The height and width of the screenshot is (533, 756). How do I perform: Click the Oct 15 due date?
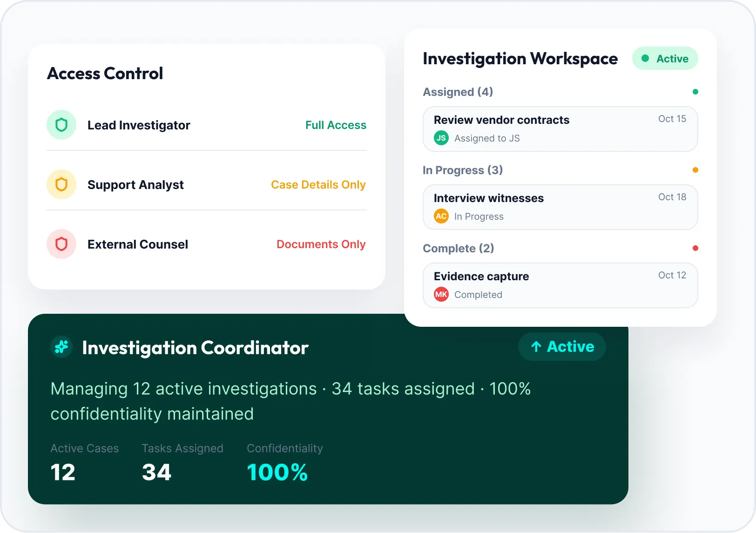click(672, 119)
